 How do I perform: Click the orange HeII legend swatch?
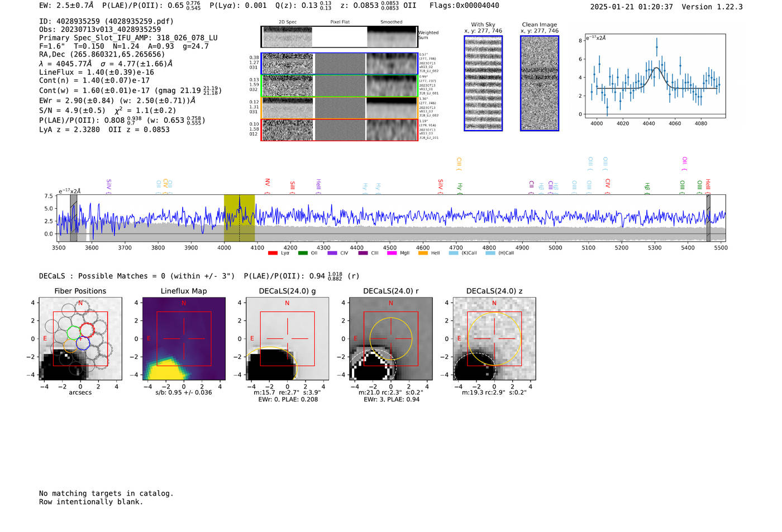pyautogui.click(x=423, y=253)
